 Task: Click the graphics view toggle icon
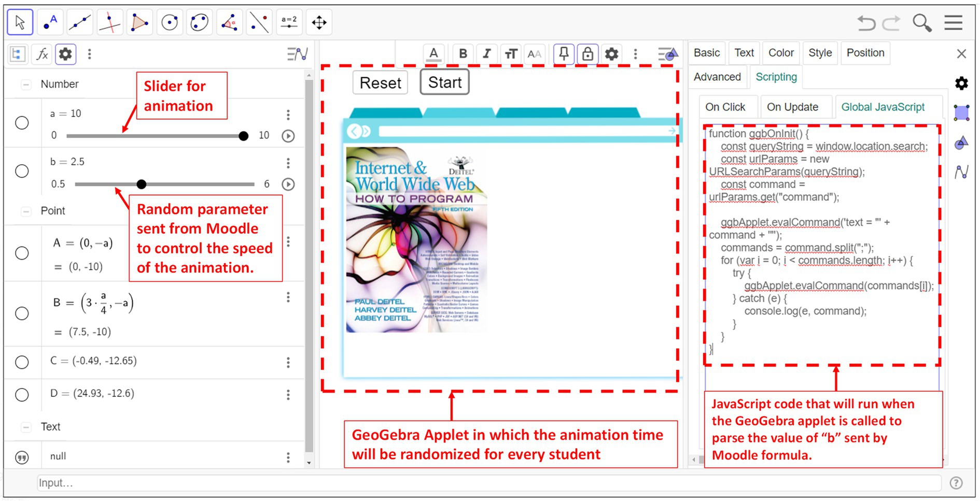click(668, 53)
